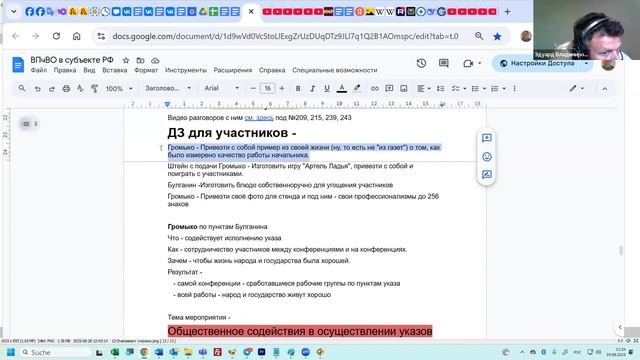Viewport: 640px width, 360px height.
Task: Run spelling and grammar check icon
Action: 80,89
